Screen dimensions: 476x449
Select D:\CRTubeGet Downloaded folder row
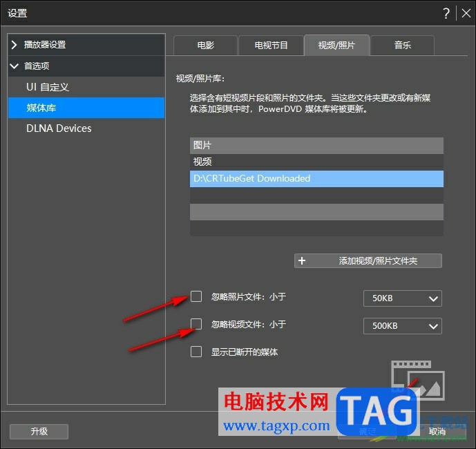(316, 178)
